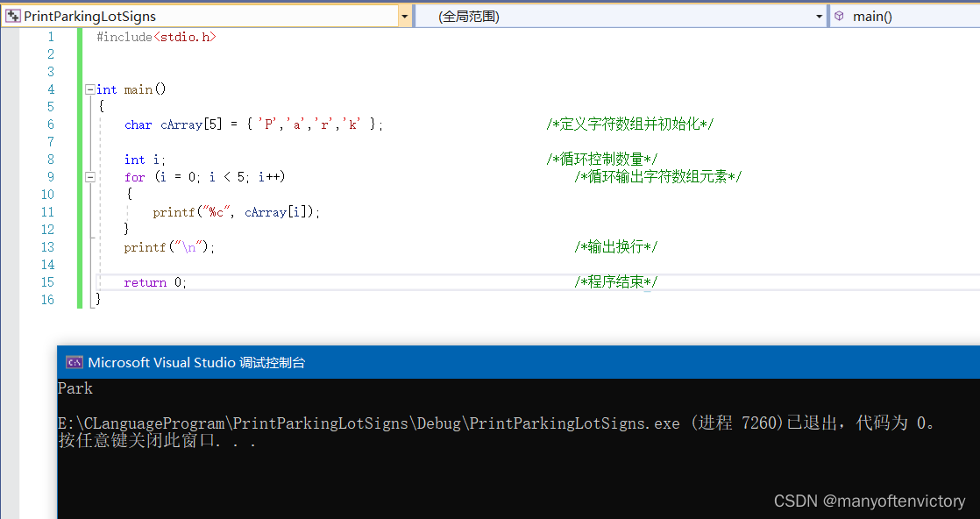Click the for loop header text

(204, 177)
